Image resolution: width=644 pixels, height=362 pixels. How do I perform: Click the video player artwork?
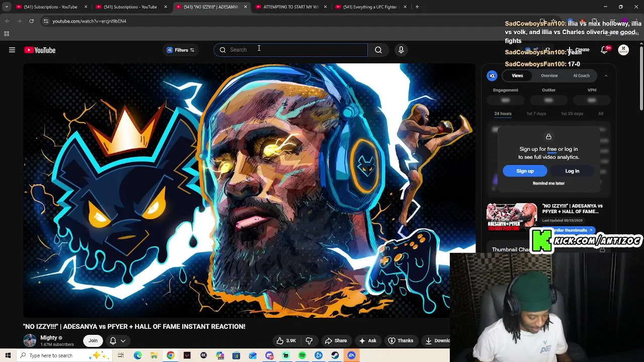[249, 190]
